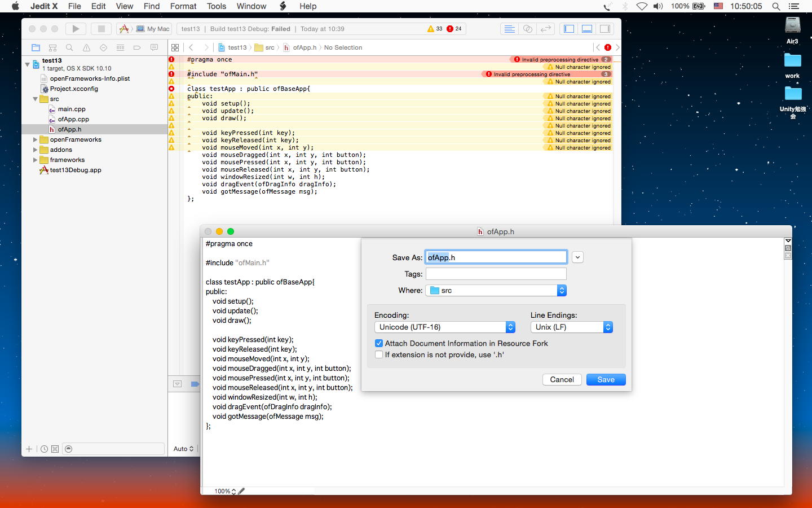The image size is (812, 508).
Task: Open the Tools menu
Action: (216, 6)
